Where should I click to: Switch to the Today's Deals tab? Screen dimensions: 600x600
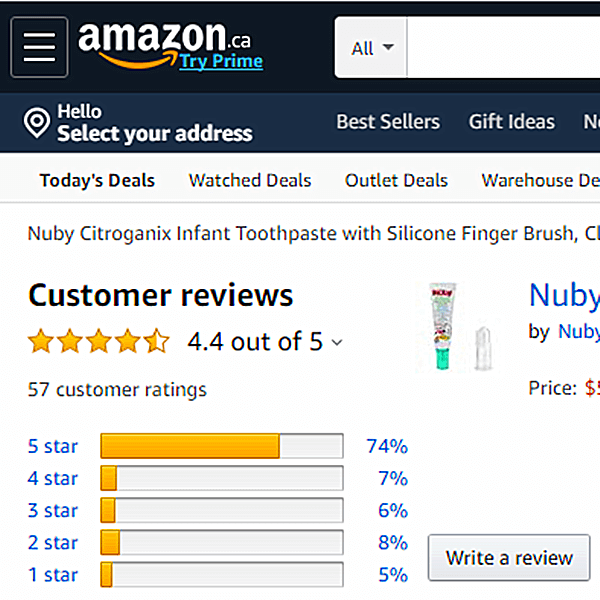97,181
